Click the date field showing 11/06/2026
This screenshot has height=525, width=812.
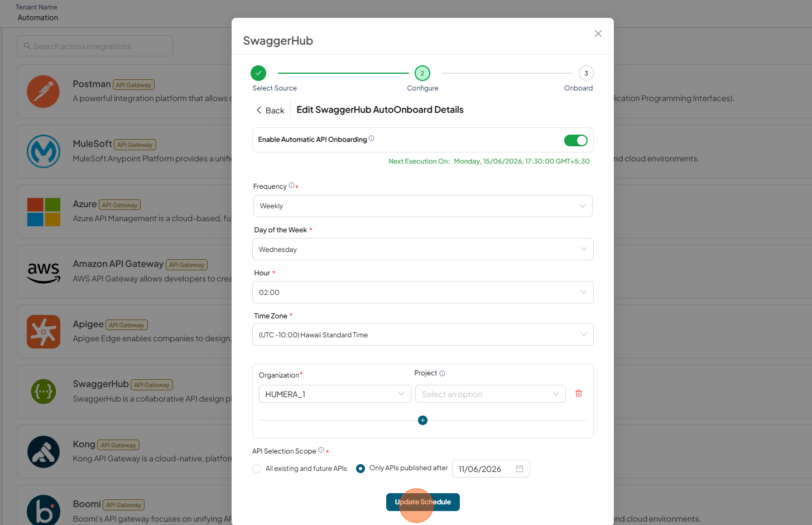click(491, 469)
